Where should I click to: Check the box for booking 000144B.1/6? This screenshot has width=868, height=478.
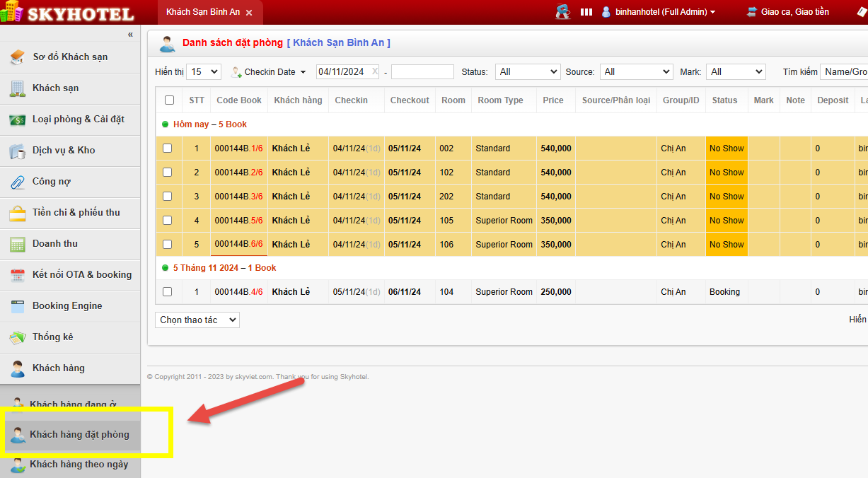(x=168, y=148)
